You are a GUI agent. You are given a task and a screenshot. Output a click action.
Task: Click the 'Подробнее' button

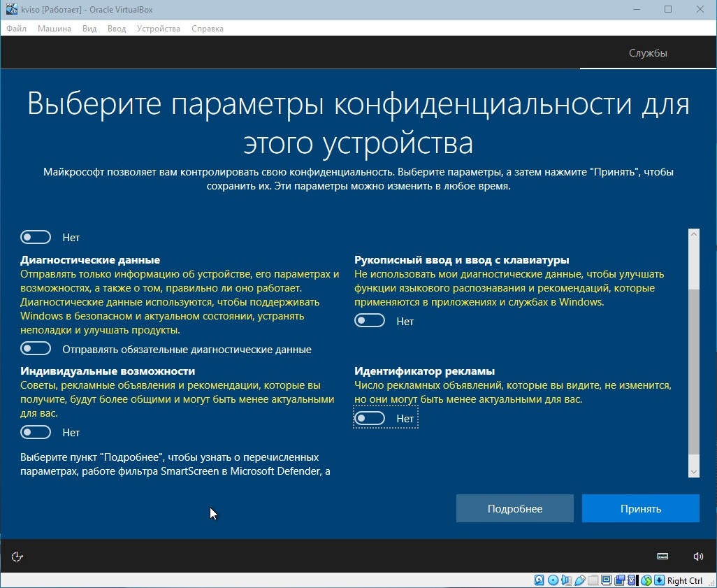pyautogui.click(x=514, y=508)
